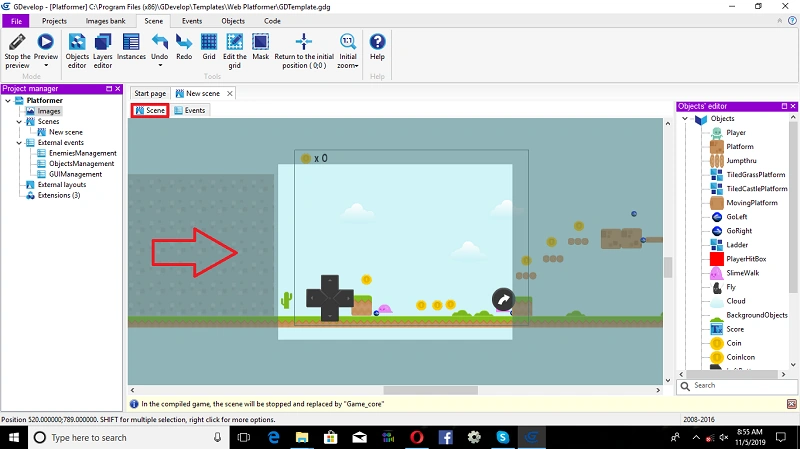
Task: Toggle the Grid display in the ribbon
Action: (x=209, y=46)
